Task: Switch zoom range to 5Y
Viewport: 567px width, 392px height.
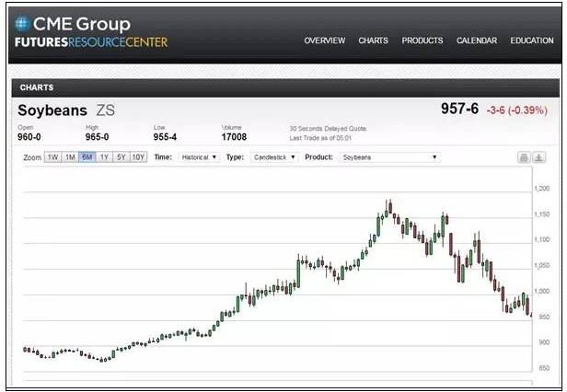Action: [121, 157]
